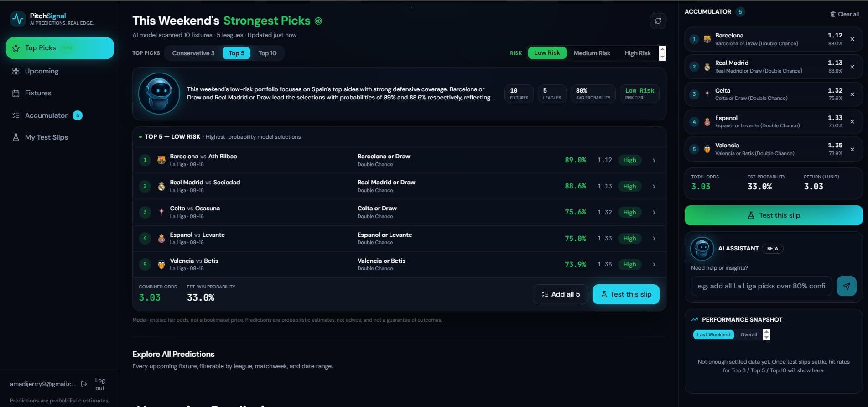
Task: Click the AI Assistant robot avatar
Action: coord(702,249)
